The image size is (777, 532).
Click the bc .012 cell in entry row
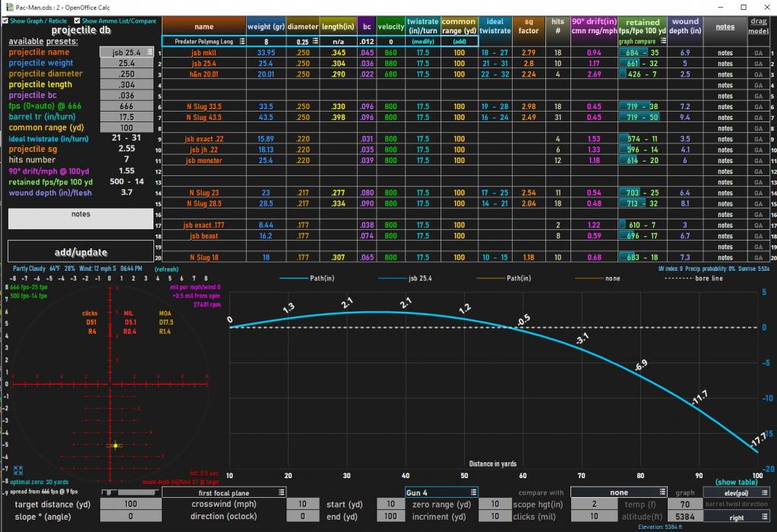pyautogui.click(x=367, y=42)
